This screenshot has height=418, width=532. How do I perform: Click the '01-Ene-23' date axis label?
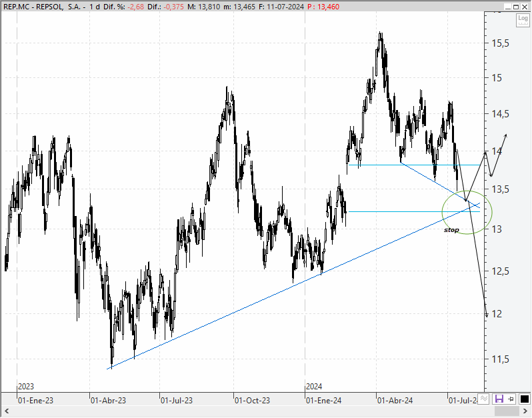click(x=35, y=401)
